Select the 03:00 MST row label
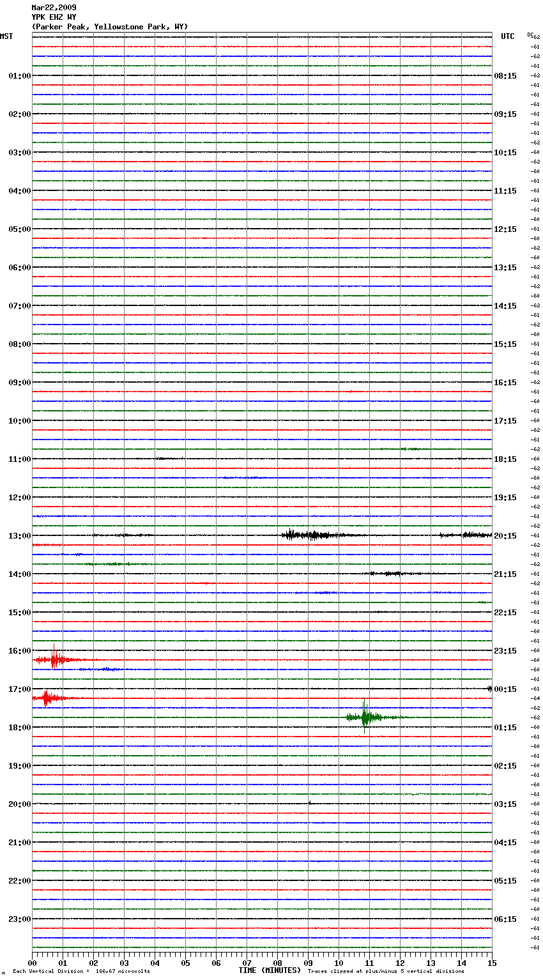This screenshot has height=980, width=543. coord(19,153)
